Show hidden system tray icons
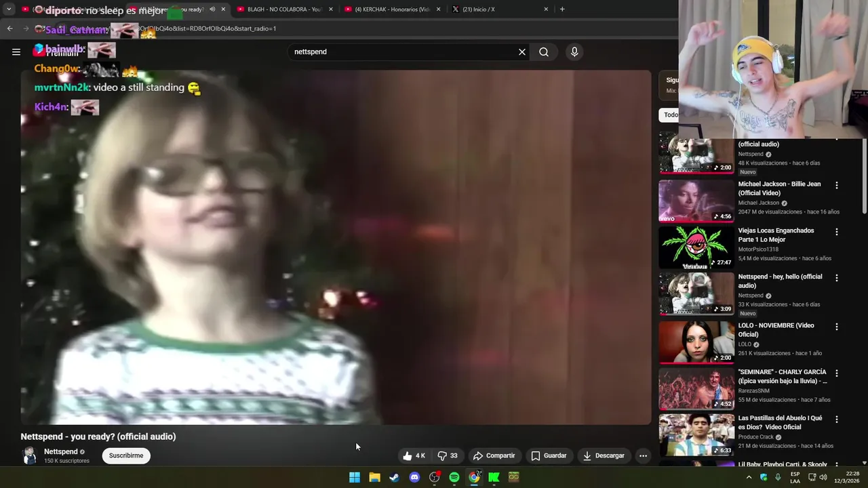Viewport: 868px width, 488px height. (749, 477)
